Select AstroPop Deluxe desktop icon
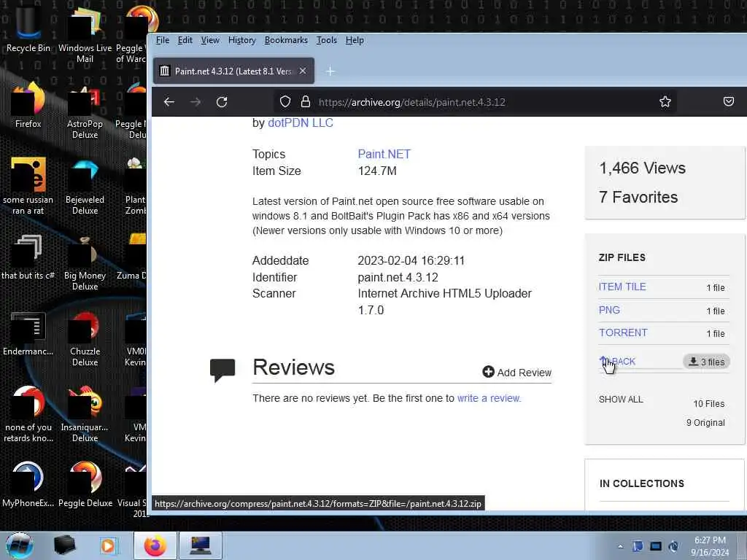 (85, 111)
